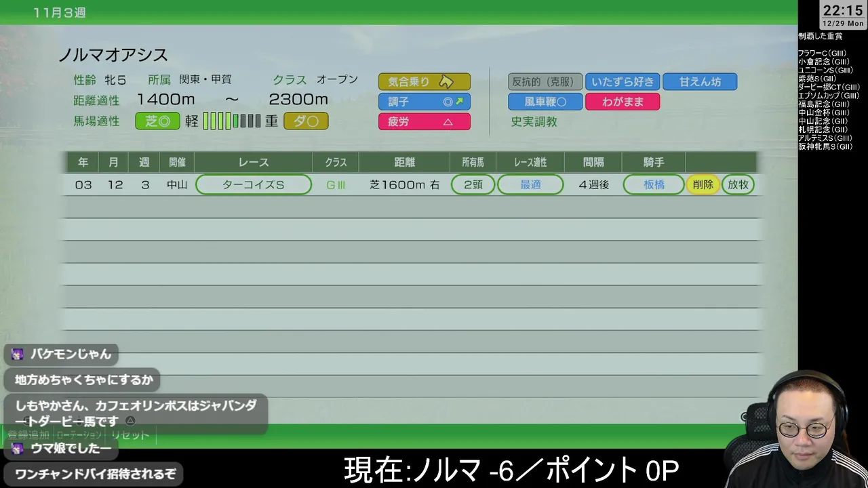868x488 pixels.
Task: Click フラワーC(GⅢ) in the won races list
Action: (x=821, y=53)
